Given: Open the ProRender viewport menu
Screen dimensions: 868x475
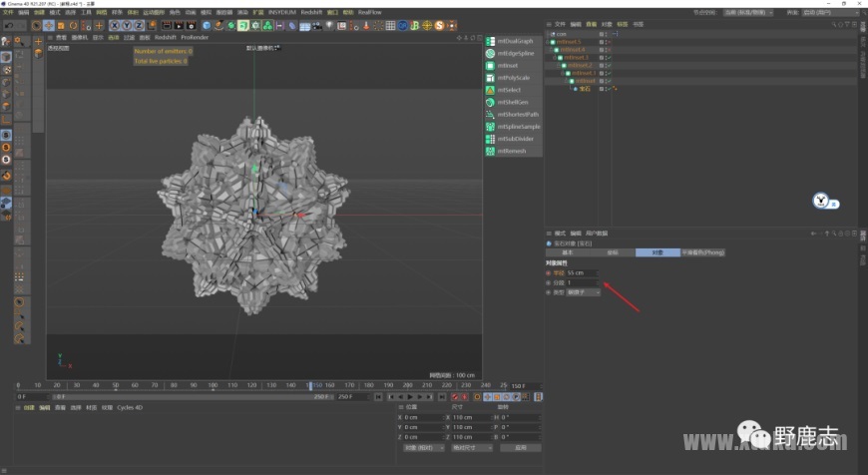Looking at the screenshot, I should point(195,37).
